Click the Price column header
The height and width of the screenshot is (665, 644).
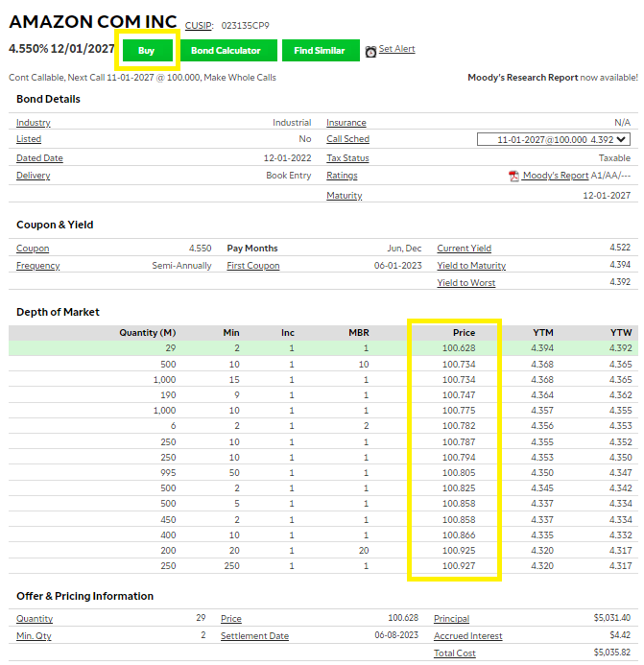coord(464,333)
